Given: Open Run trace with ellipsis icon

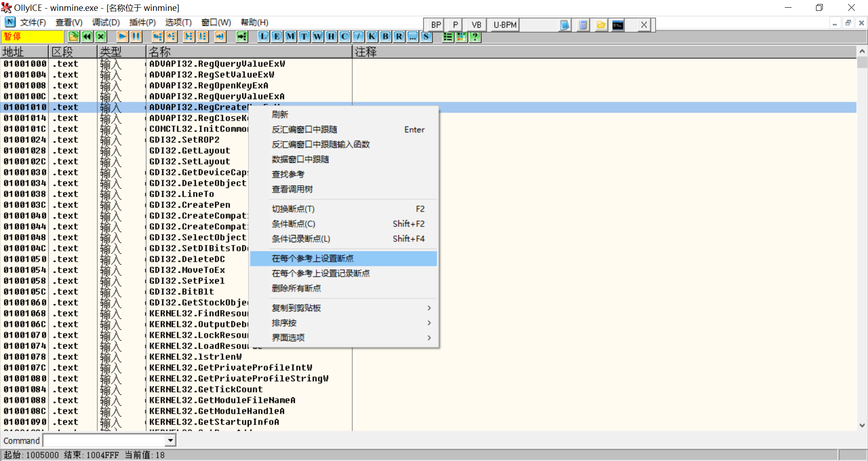Looking at the screenshot, I should point(413,37).
